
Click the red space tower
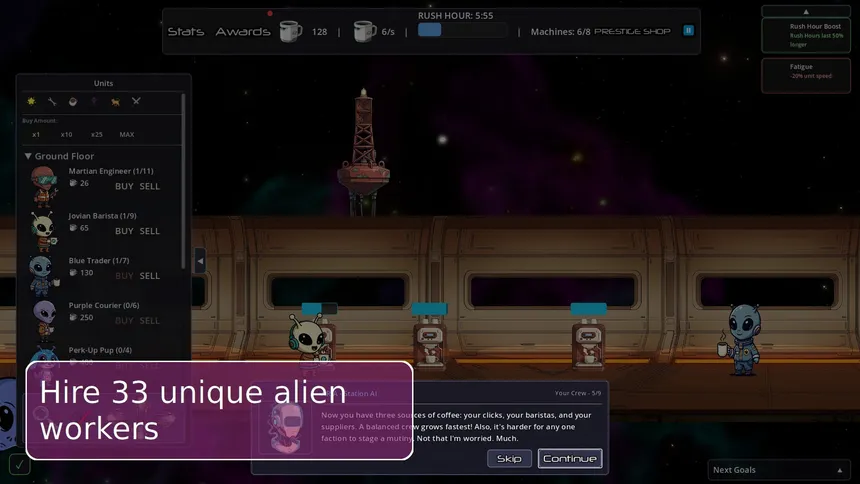(x=363, y=152)
